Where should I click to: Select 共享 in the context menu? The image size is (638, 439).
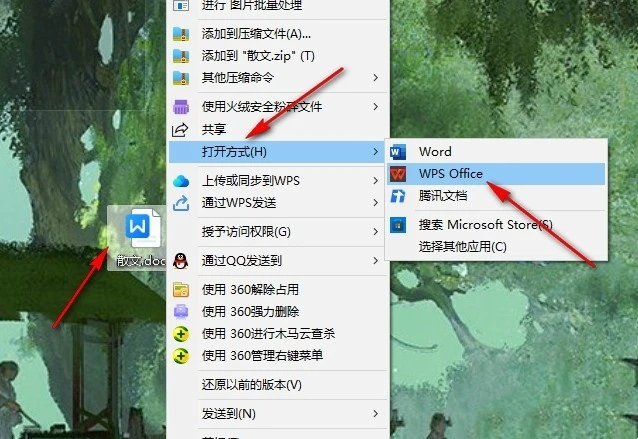pos(279,129)
